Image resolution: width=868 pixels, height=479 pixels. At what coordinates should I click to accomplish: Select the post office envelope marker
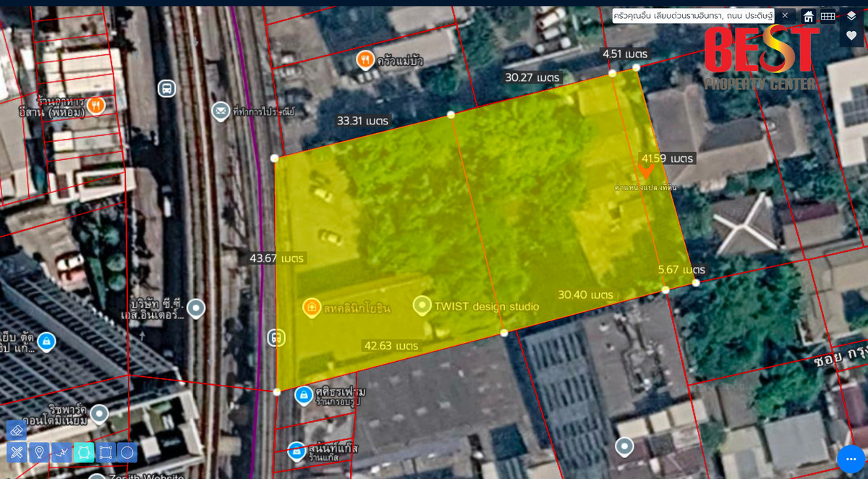[221, 111]
